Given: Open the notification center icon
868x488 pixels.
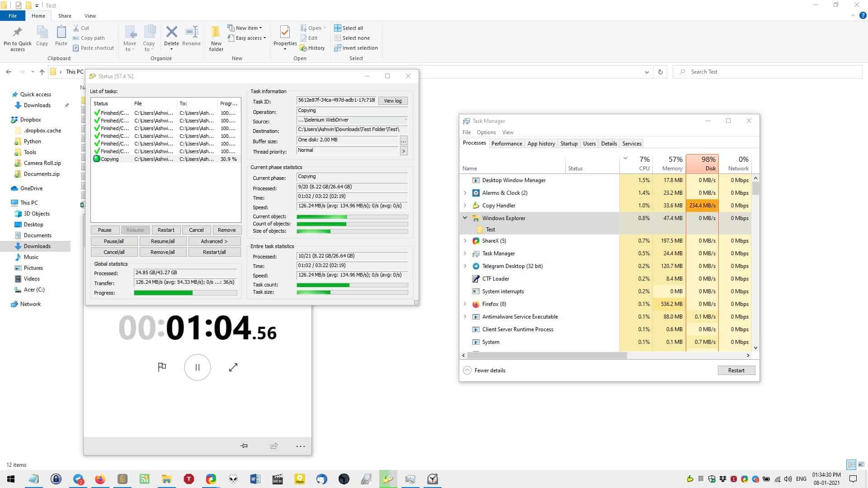Looking at the screenshot, I should point(853,479).
